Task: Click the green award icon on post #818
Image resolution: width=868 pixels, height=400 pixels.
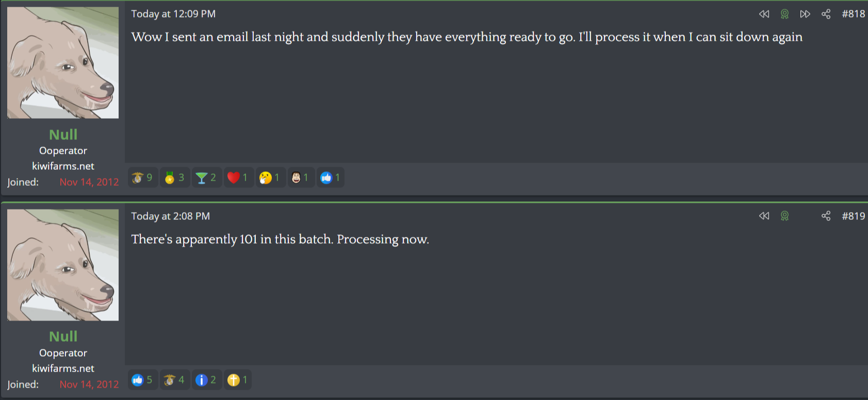Action: 784,14
